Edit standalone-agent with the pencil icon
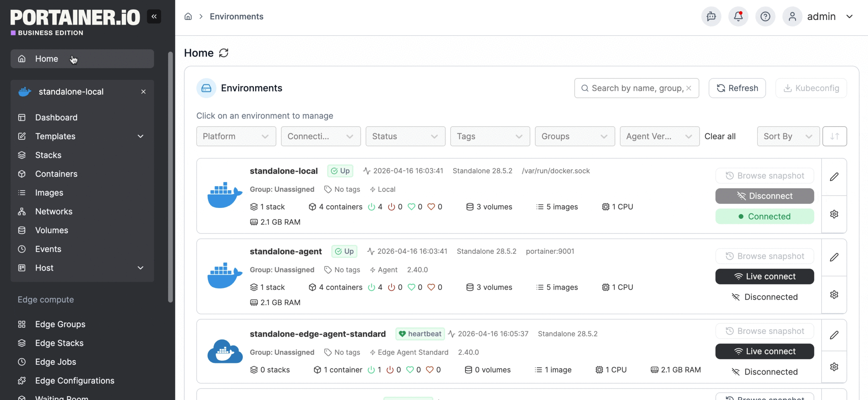 [x=834, y=257]
